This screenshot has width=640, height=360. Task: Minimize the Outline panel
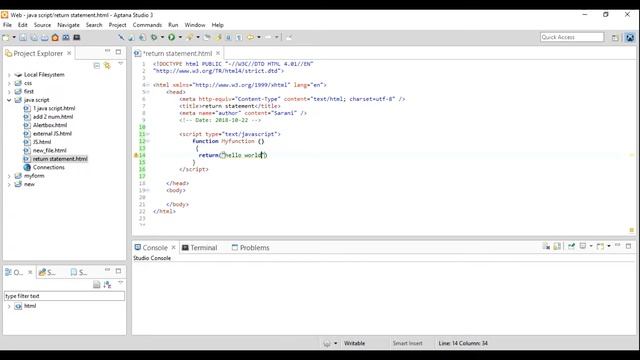click(107, 270)
